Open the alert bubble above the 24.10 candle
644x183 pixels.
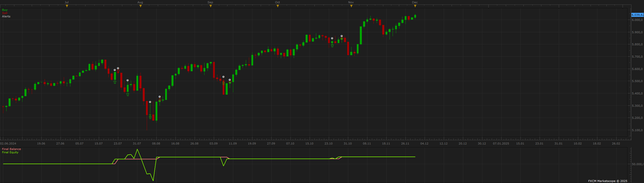332,38
